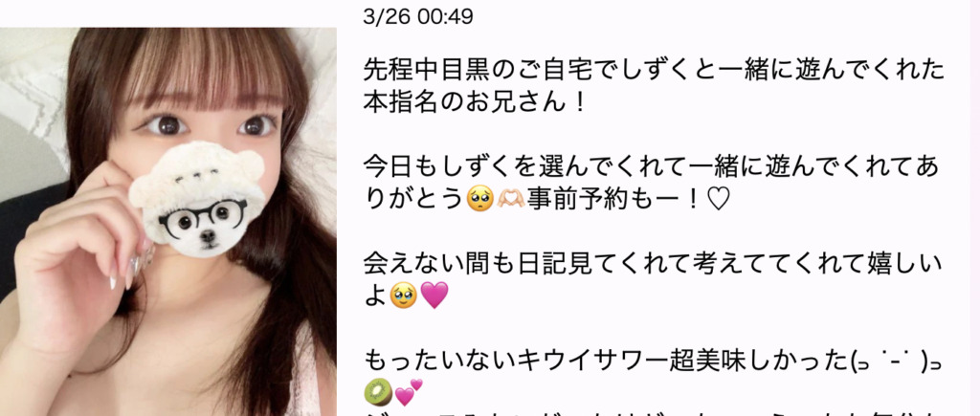This screenshot has height=416, width=980.
Task: Click the text 事前予約も一！
Action: [x=614, y=200]
